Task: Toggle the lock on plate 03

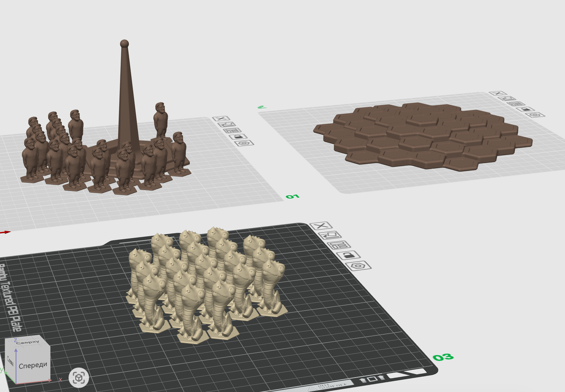Action: [348, 255]
